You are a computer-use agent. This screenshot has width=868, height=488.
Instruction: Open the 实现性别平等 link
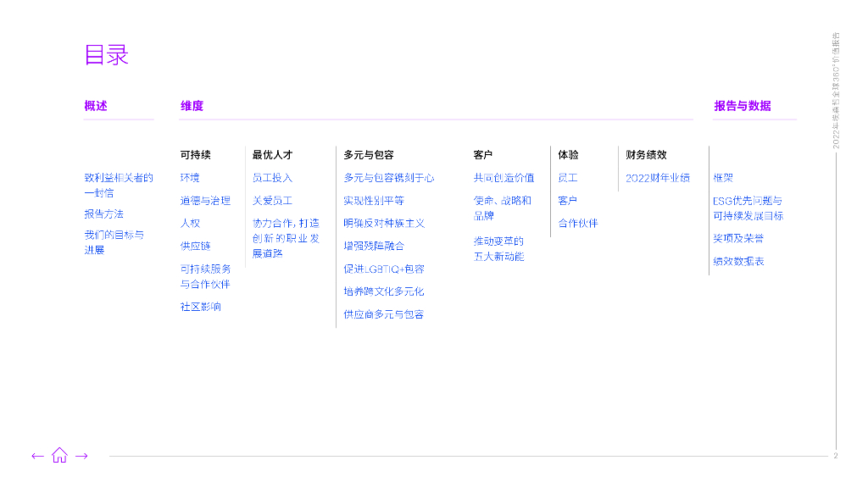[x=374, y=200]
